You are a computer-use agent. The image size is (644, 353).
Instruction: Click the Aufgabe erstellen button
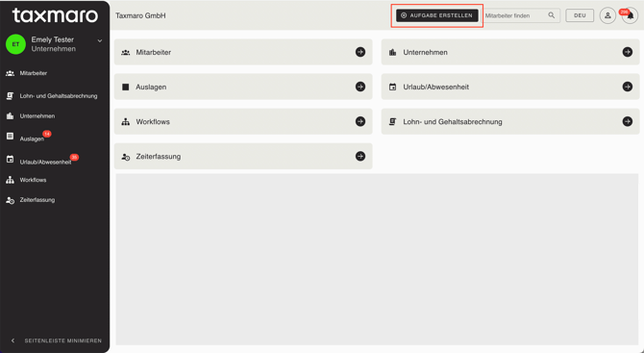click(437, 15)
